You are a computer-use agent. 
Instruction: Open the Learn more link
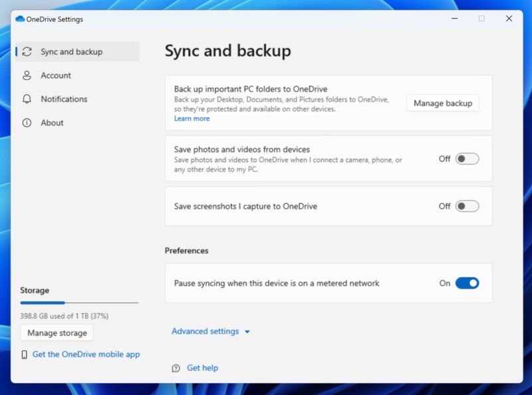[192, 118]
